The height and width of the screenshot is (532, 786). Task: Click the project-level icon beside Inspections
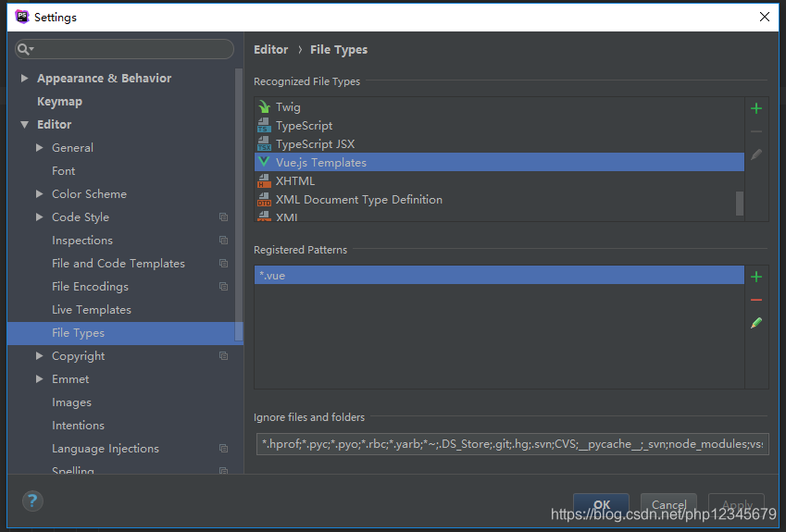(223, 240)
